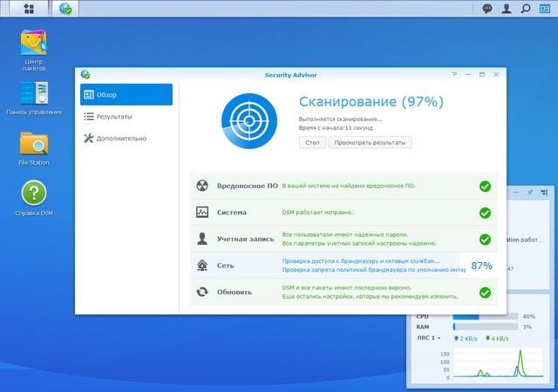Minimize the widget panel
Screen dimensions: 558x392
pos(516,193)
